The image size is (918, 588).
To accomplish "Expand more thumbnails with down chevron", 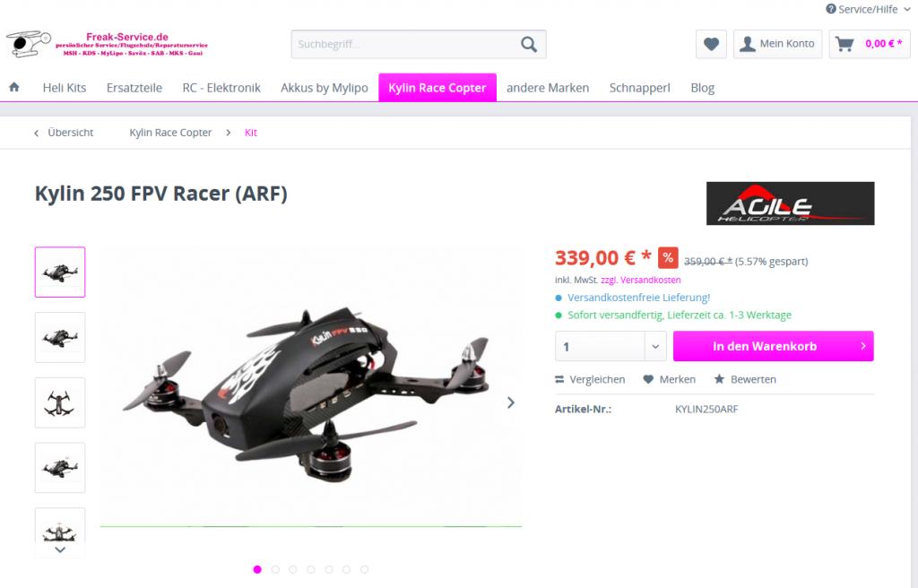I will 60,550.
